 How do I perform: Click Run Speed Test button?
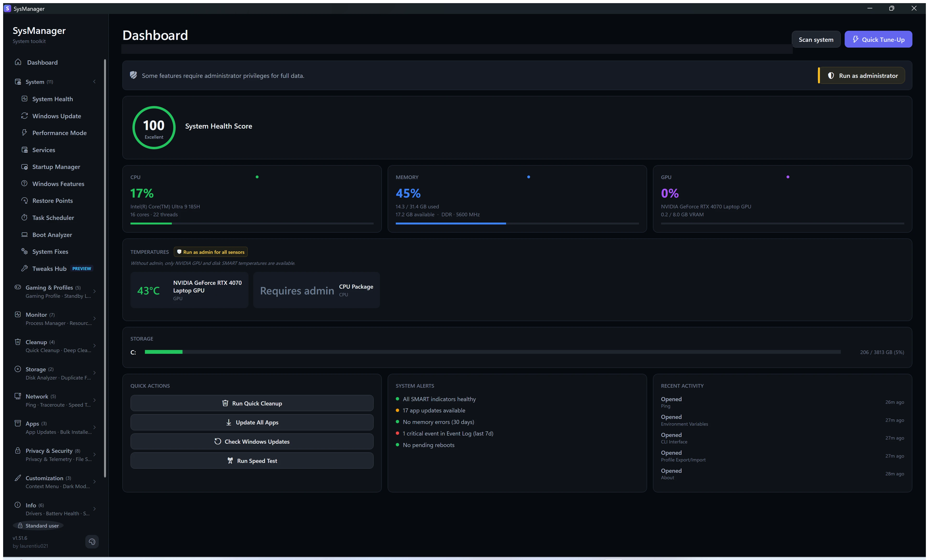coord(252,461)
